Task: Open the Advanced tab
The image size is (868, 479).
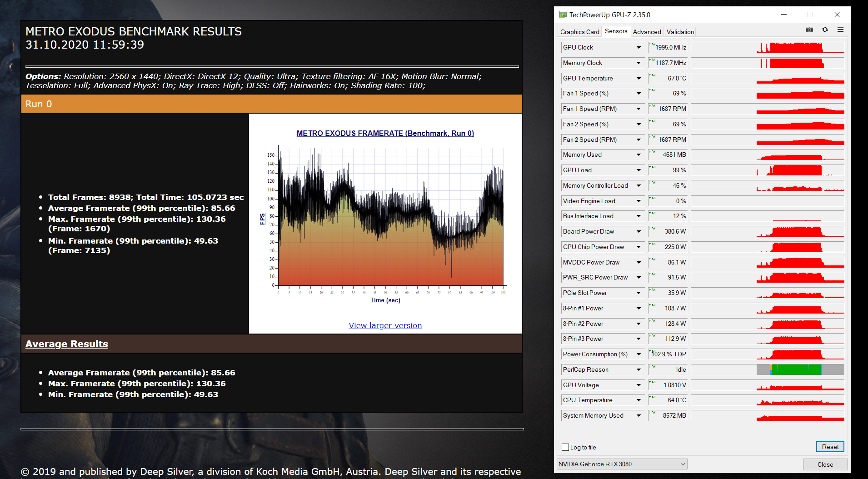Action: click(647, 32)
